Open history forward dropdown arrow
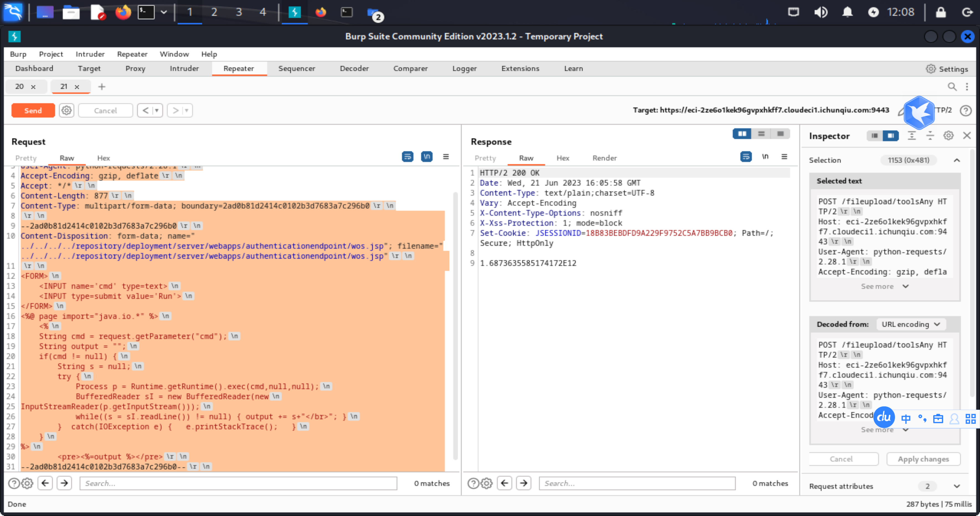The height and width of the screenshot is (516, 980). 186,110
